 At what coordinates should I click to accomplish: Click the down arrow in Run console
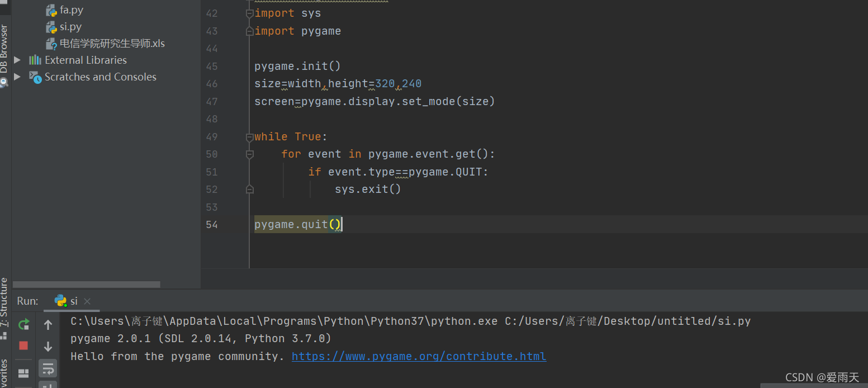pyautogui.click(x=48, y=347)
